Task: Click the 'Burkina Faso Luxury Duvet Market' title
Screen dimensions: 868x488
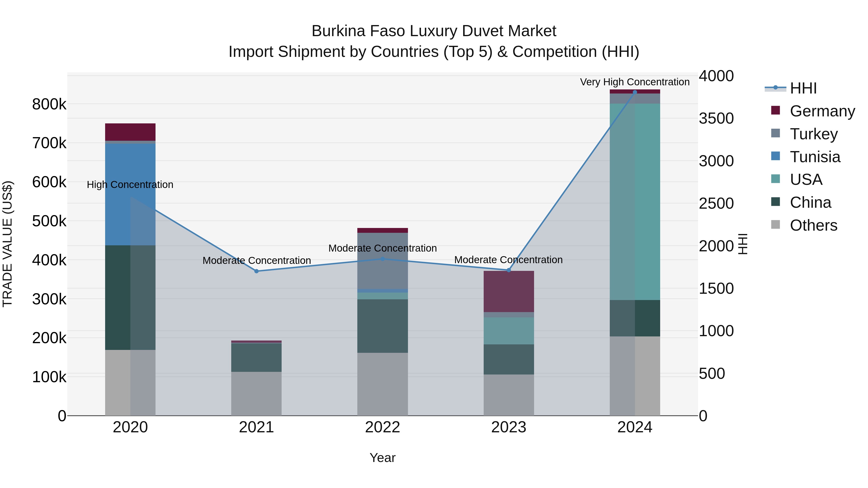Action: (x=434, y=31)
